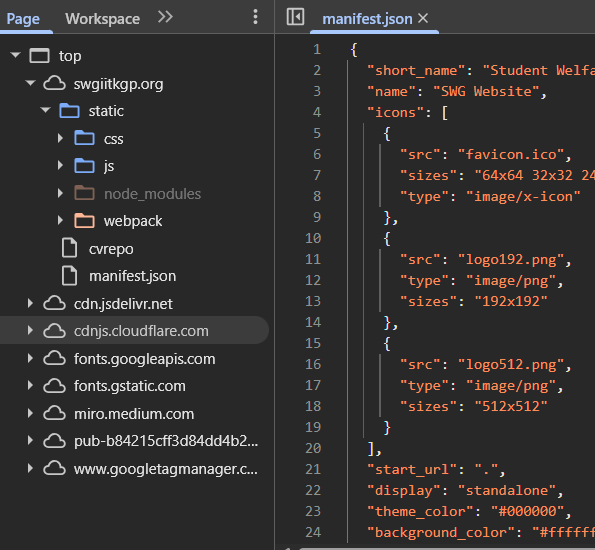Expand the miro.medium.com domain
The image size is (595, 550).
click(30, 413)
